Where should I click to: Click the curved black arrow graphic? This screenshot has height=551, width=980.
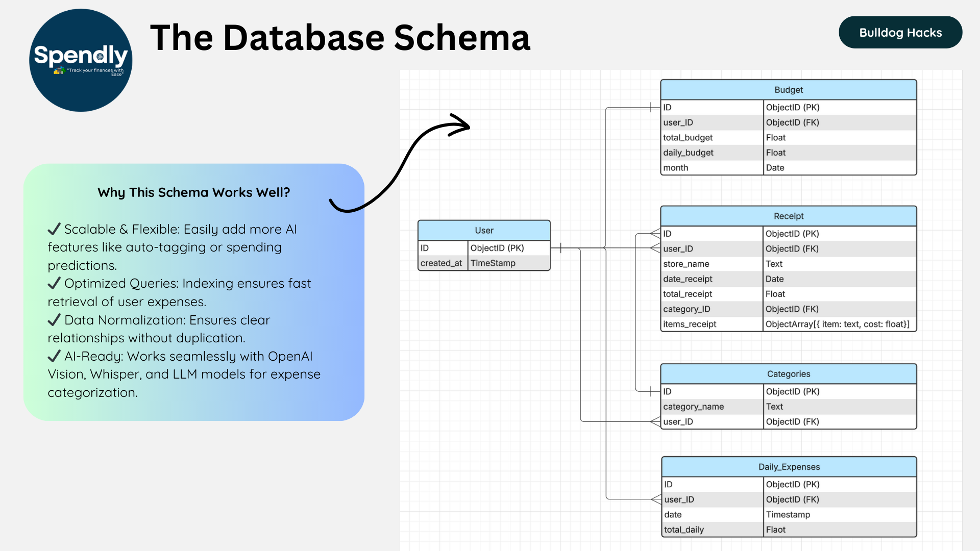tap(403, 162)
